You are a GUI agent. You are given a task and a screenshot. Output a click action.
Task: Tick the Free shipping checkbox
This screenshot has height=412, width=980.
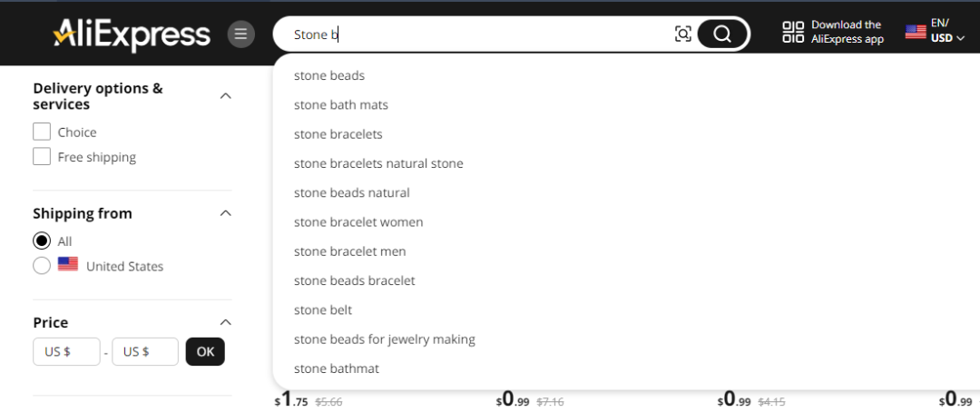coord(42,157)
